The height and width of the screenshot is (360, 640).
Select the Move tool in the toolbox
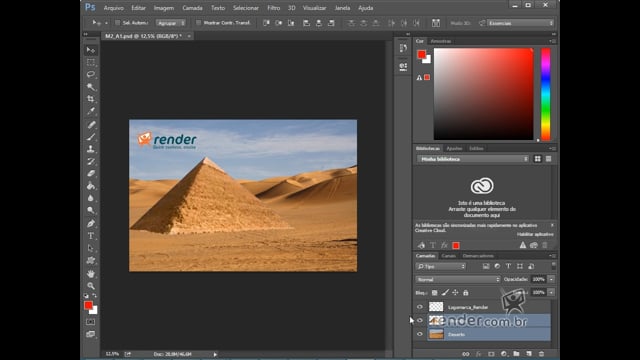[x=91, y=50]
